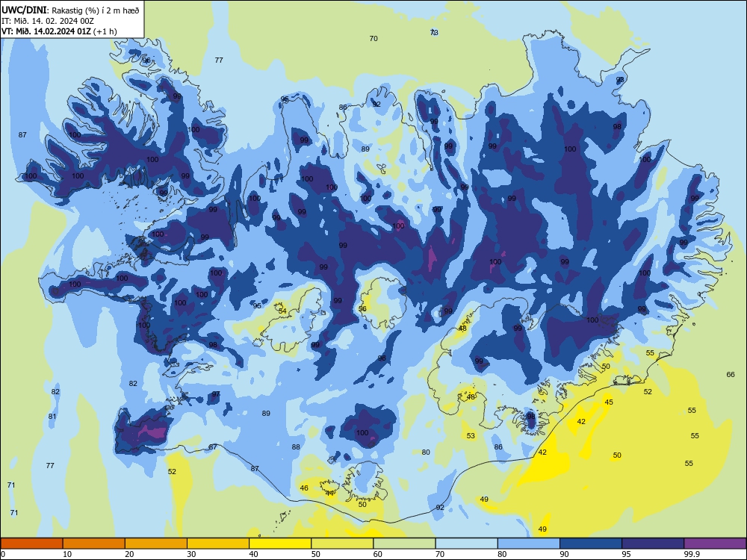
Task: Click the legend label "95" on the color bar
Action: (x=626, y=554)
